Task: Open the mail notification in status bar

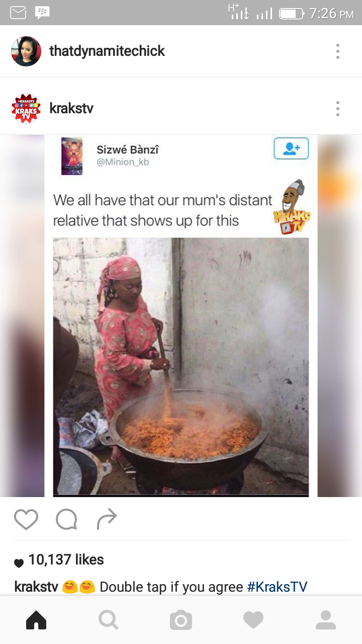Action: (x=18, y=13)
